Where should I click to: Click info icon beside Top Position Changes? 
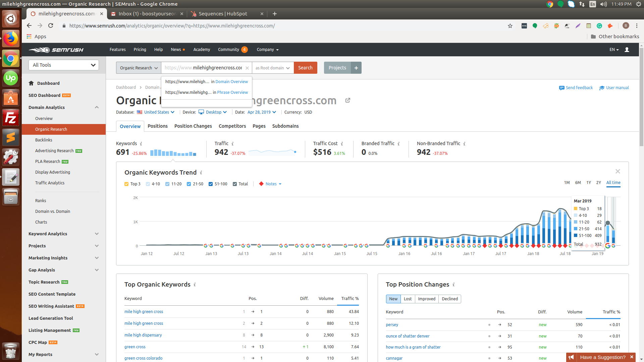(x=453, y=285)
